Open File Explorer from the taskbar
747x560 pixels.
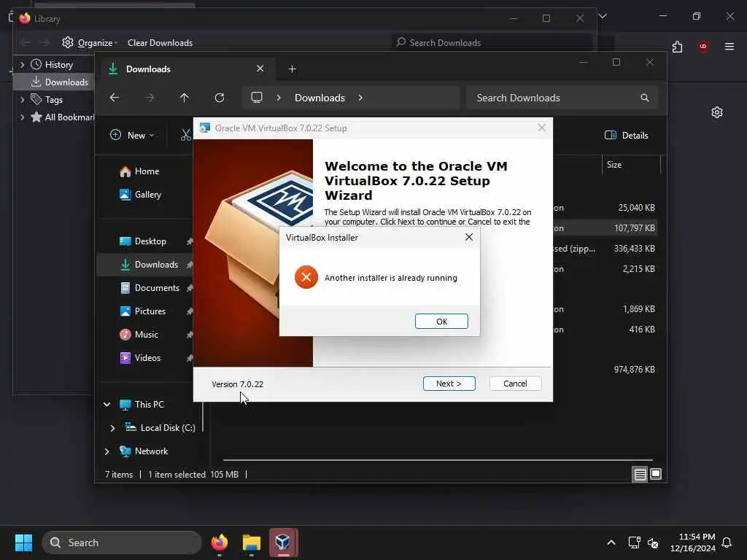click(x=252, y=542)
